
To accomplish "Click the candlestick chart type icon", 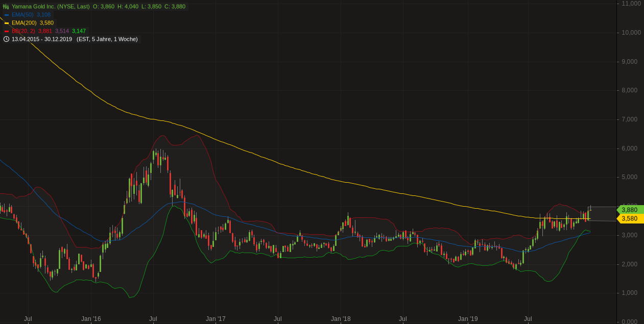I will coord(6,7).
